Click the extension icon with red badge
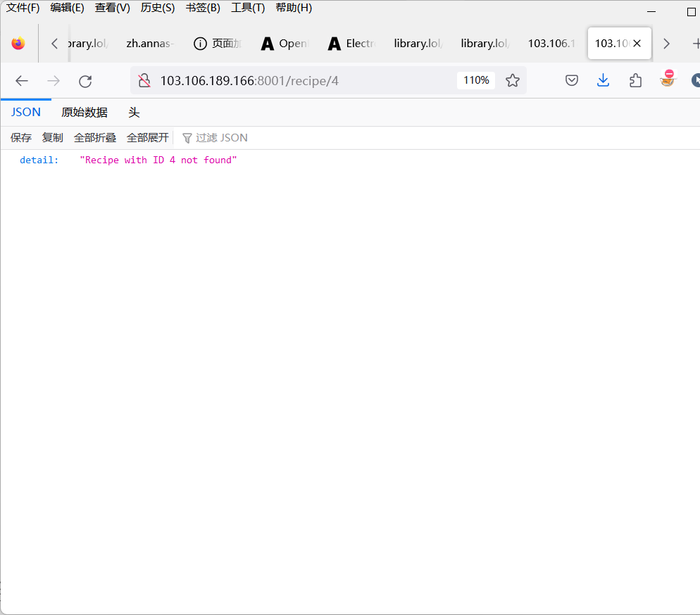The width and height of the screenshot is (700, 615). [x=668, y=79]
